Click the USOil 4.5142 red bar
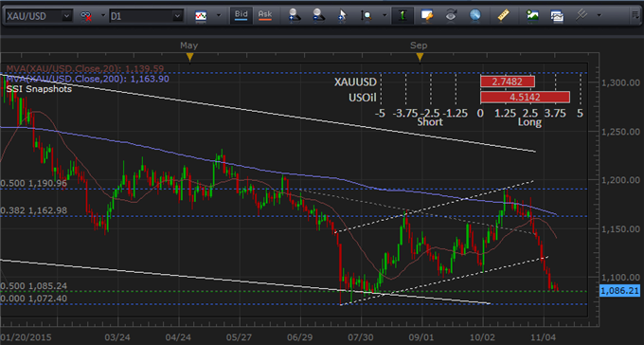The image size is (644, 345). pyautogui.click(x=525, y=97)
